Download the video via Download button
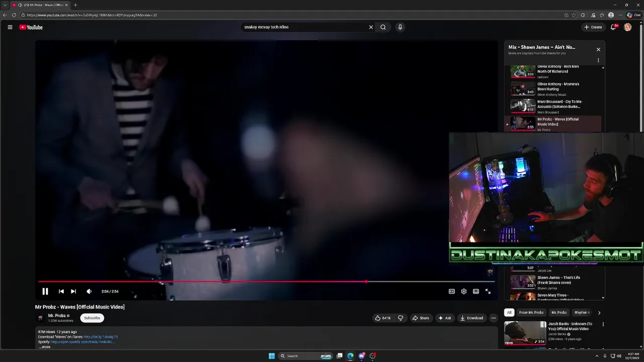The image size is (644, 362). [471, 318]
